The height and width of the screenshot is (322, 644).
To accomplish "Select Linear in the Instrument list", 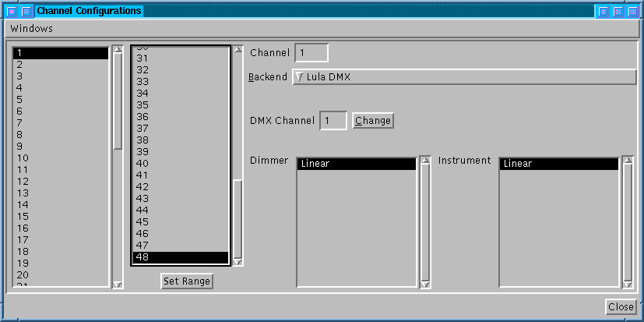I will pos(559,164).
